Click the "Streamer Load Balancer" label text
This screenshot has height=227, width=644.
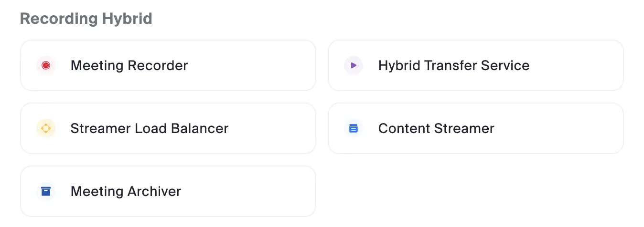click(x=149, y=128)
